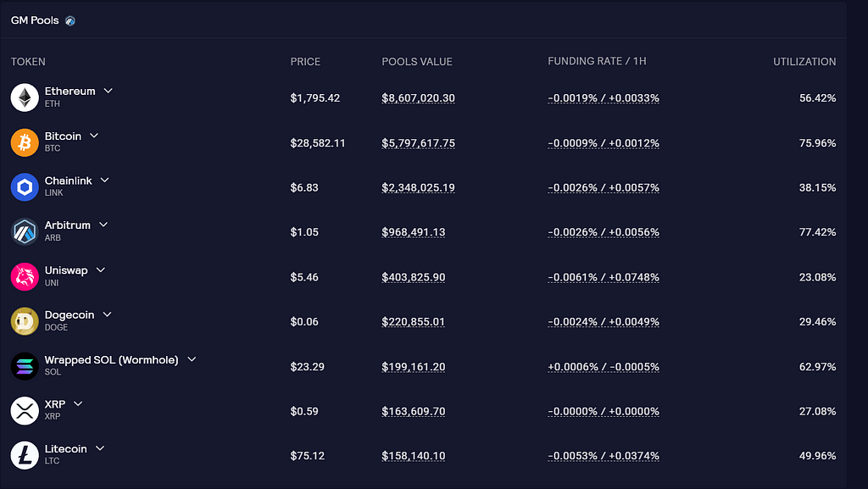868x489 pixels.
Task: Click the Ethereum token logo icon
Action: point(25,97)
